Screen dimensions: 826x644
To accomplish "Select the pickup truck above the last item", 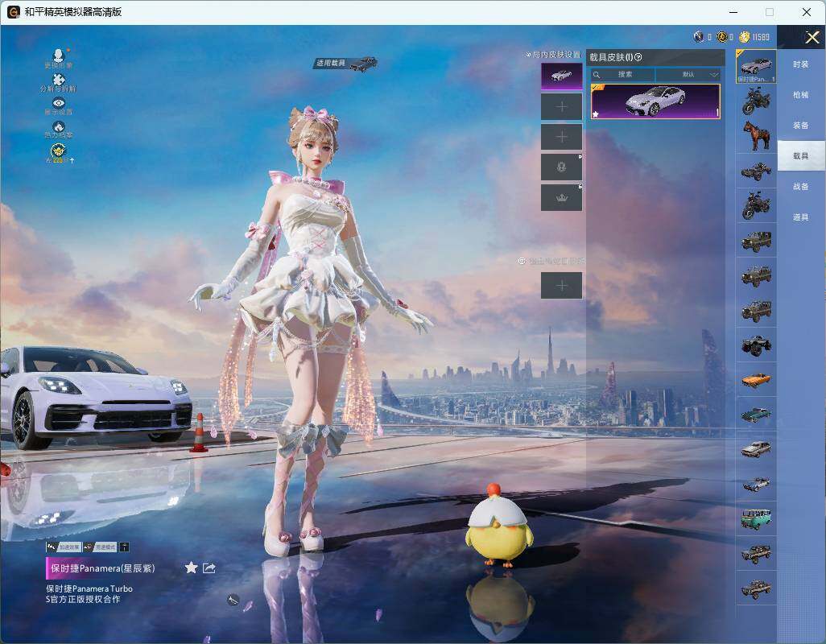I will point(756,553).
